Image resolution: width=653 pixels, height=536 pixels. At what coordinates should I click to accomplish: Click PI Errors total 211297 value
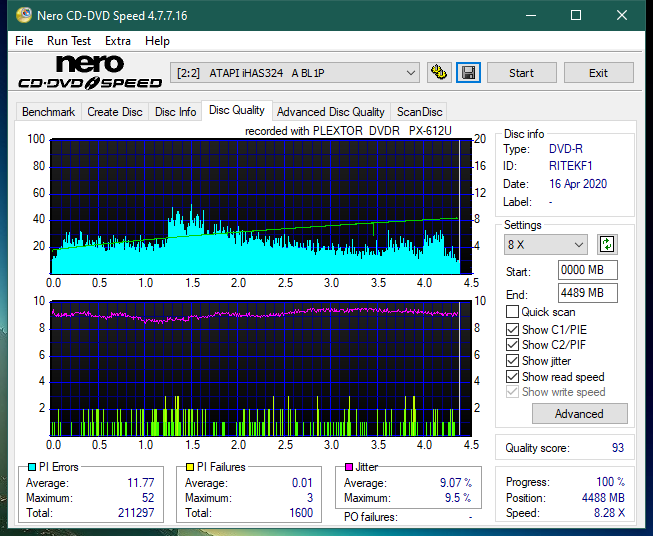136,513
